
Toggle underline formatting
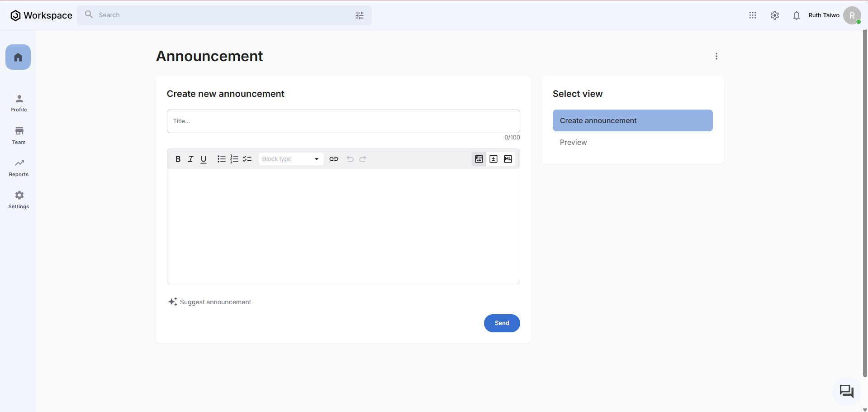(204, 159)
